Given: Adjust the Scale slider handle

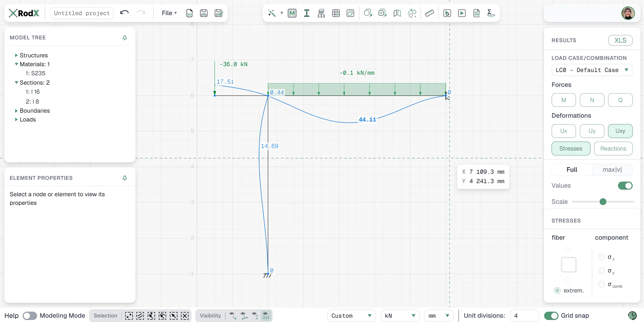Looking at the screenshot, I should pyautogui.click(x=603, y=202).
